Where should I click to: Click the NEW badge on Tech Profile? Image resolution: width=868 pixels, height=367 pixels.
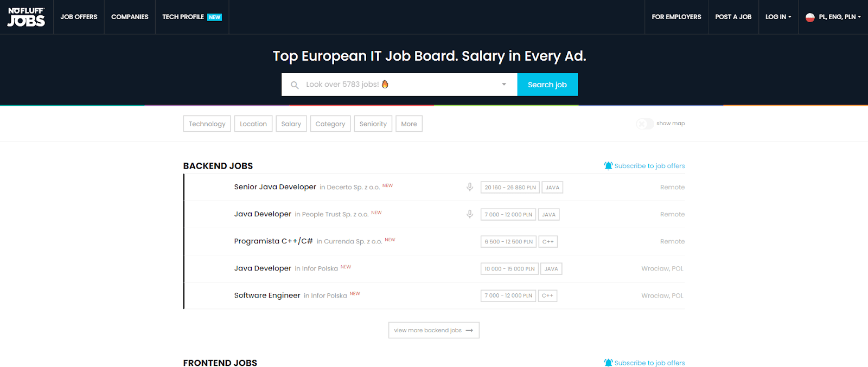point(214,17)
